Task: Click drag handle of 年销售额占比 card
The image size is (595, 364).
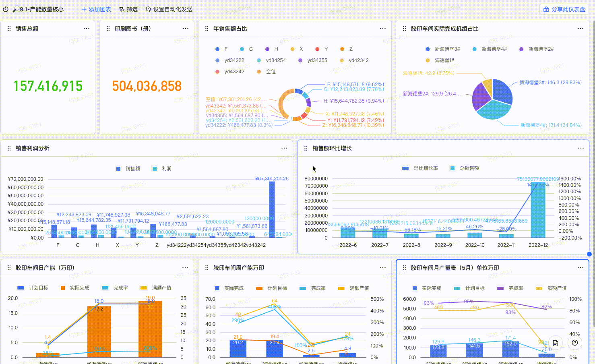Action: click(207, 29)
